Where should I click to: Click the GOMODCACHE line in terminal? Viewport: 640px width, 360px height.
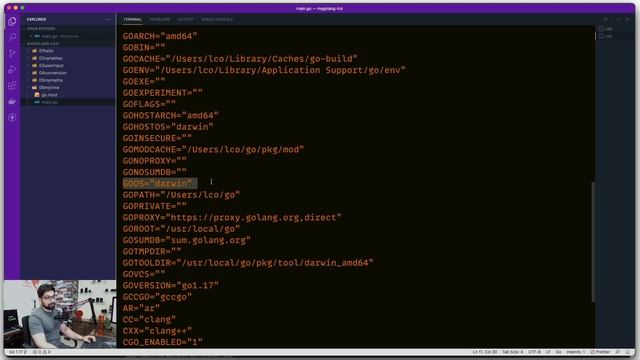213,149
